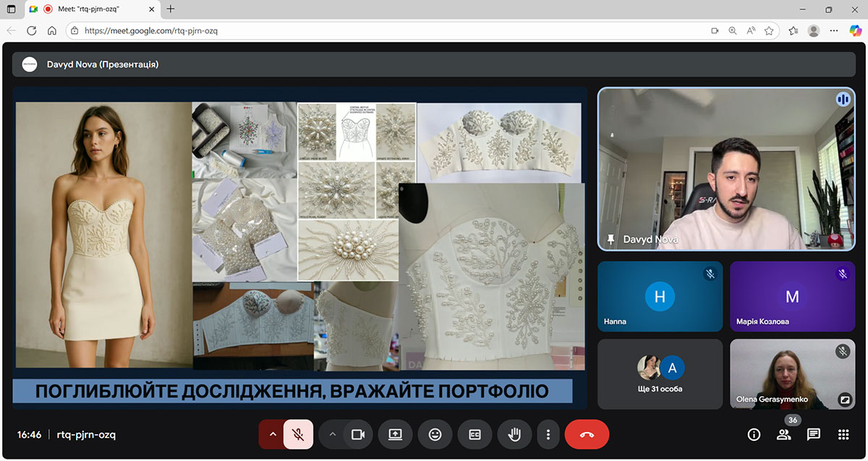Unmute the microphone in the call bar

pos(298,434)
